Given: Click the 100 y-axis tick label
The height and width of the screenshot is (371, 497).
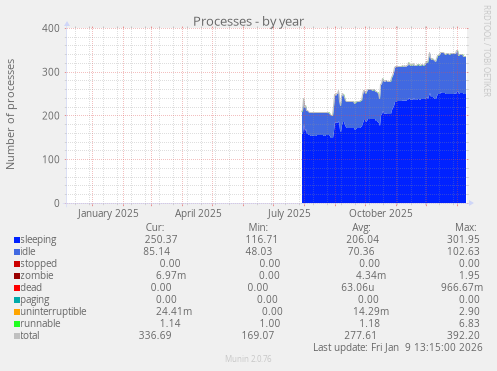Looking at the screenshot, I should click(x=51, y=159).
